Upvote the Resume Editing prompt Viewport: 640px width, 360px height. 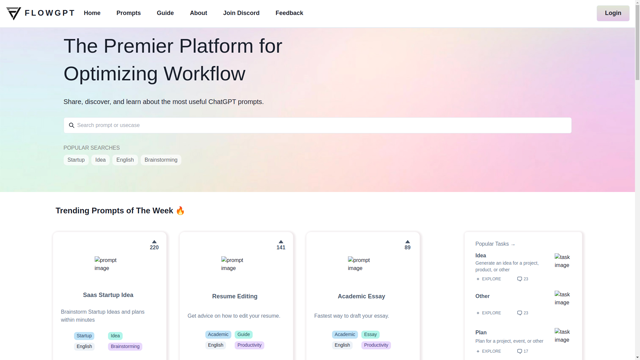pyautogui.click(x=281, y=242)
